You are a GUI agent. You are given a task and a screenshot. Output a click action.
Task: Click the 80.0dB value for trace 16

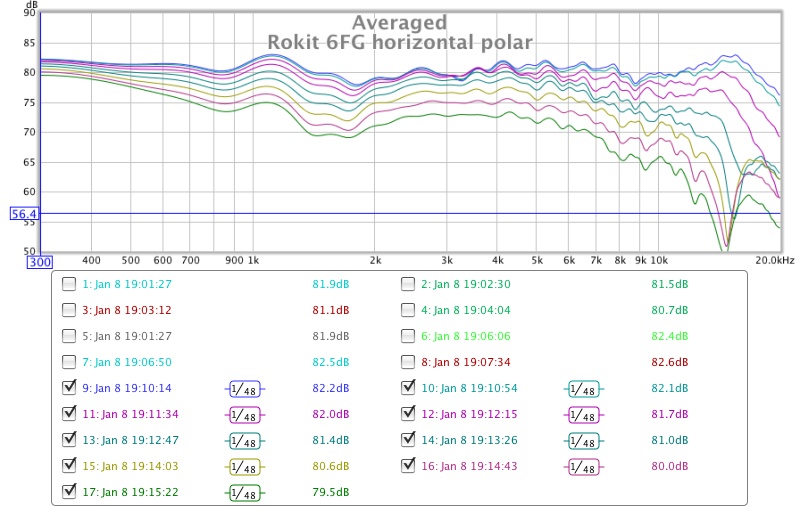pos(669,466)
